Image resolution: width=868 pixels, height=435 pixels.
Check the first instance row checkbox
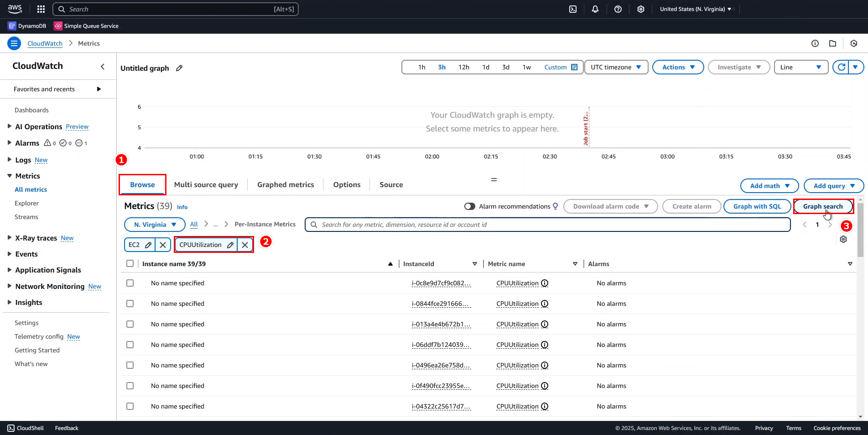tap(130, 283)
